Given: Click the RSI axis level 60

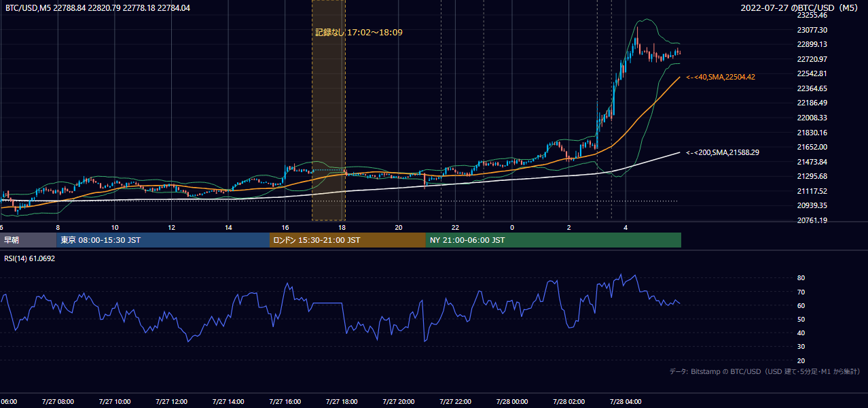Looking at the screenshot, I should (801, 305).
